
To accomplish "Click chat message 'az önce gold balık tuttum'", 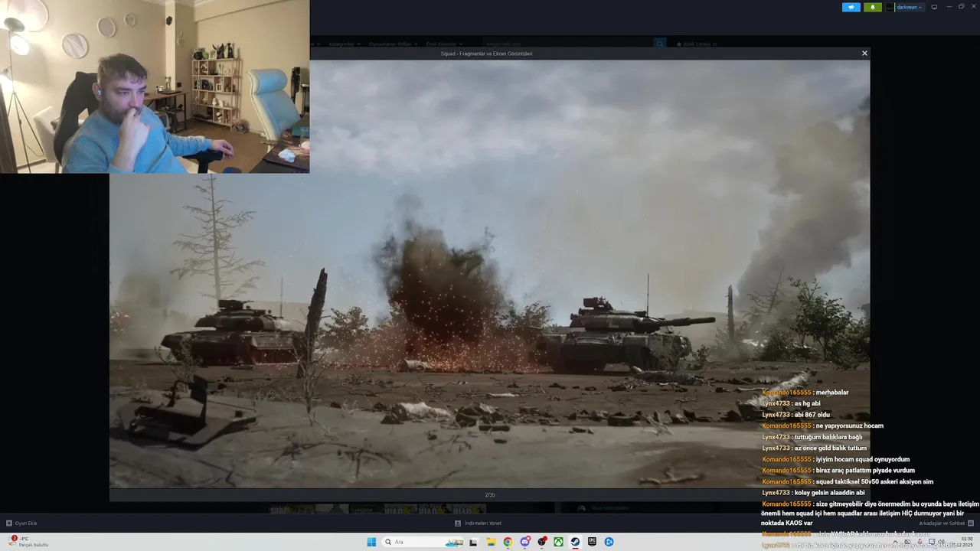I will coord(831,448).
